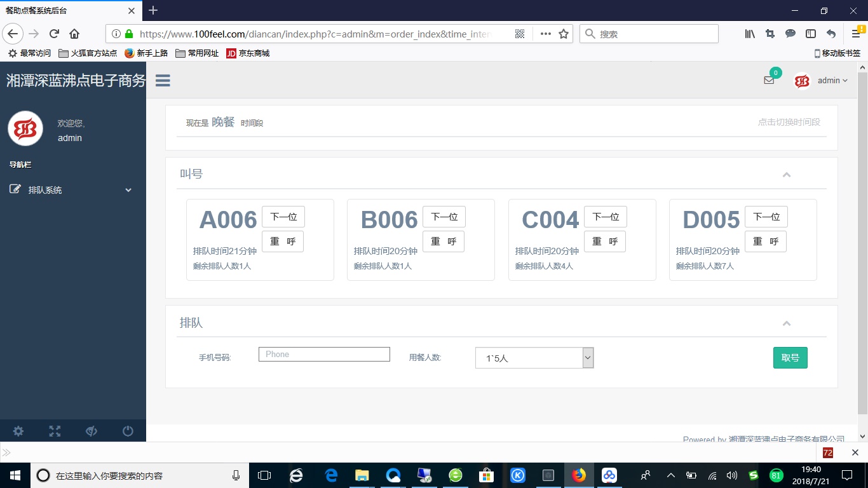Click the hamburger menu icon beside the site title
This screenshot has height=488, width=868.
163,81
